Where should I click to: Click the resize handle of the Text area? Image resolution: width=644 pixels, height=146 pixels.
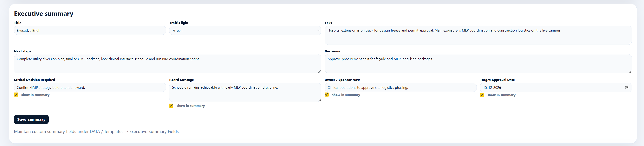[630, 43]
